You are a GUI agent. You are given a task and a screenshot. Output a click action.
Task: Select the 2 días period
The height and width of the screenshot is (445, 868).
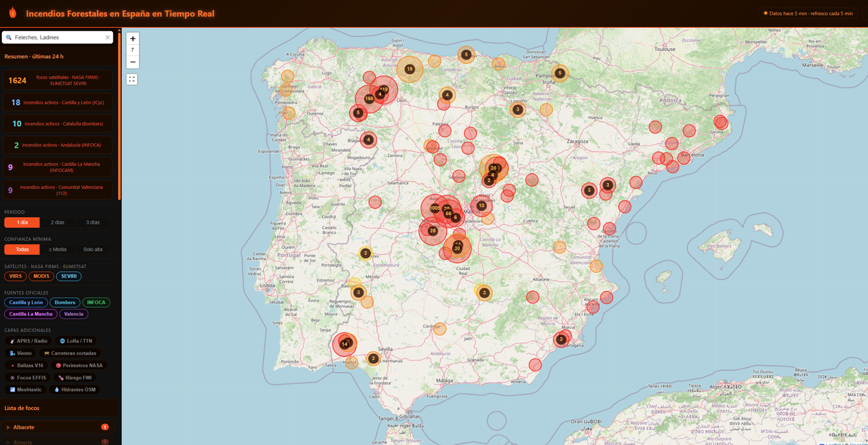(58, 222)
